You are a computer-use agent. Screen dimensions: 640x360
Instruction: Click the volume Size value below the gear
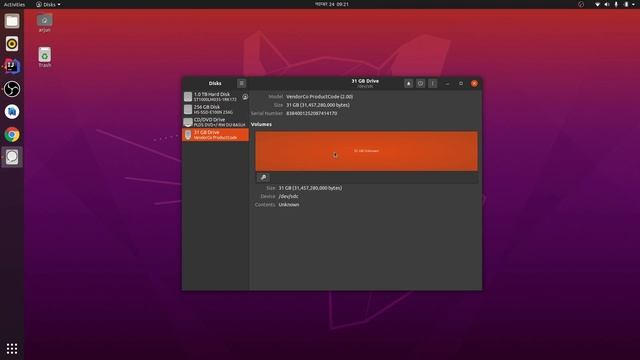(x=310, y=188)
